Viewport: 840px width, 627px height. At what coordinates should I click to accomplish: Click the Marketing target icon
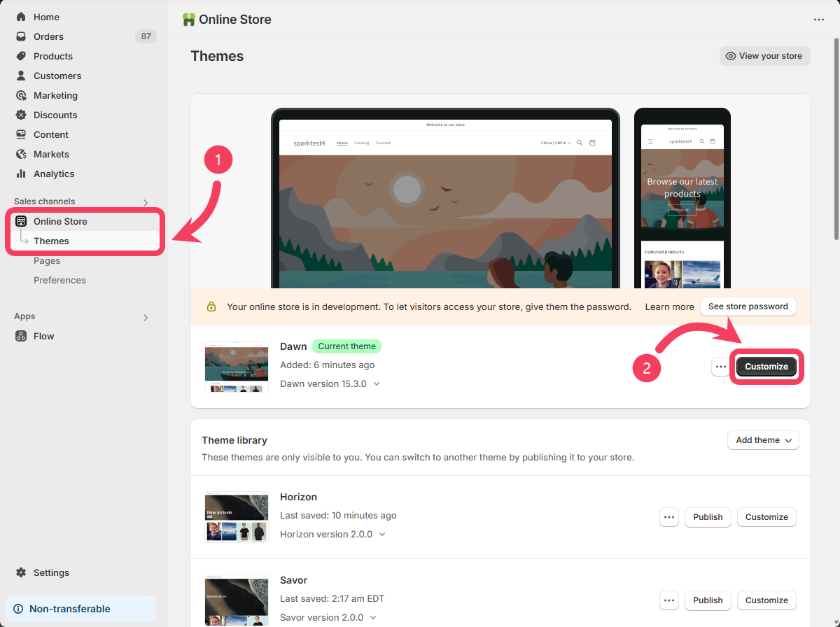coord(21,95)
